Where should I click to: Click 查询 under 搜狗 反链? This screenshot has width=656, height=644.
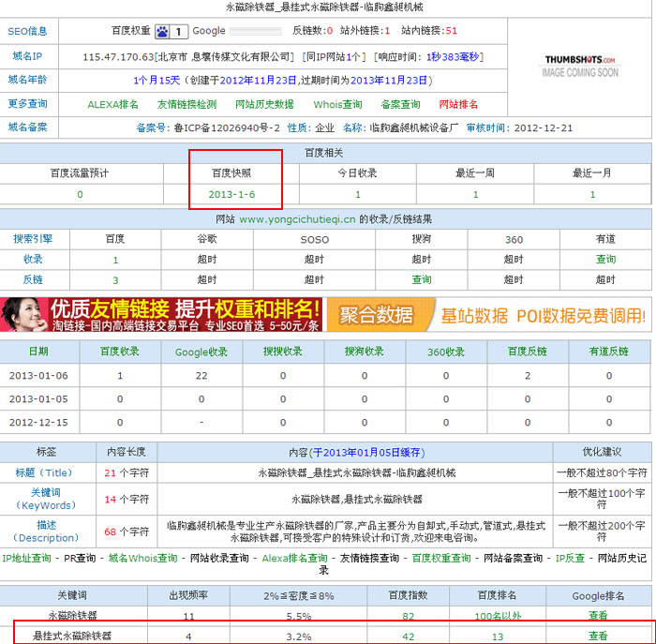pyautogui.click(x=422, y=279)
